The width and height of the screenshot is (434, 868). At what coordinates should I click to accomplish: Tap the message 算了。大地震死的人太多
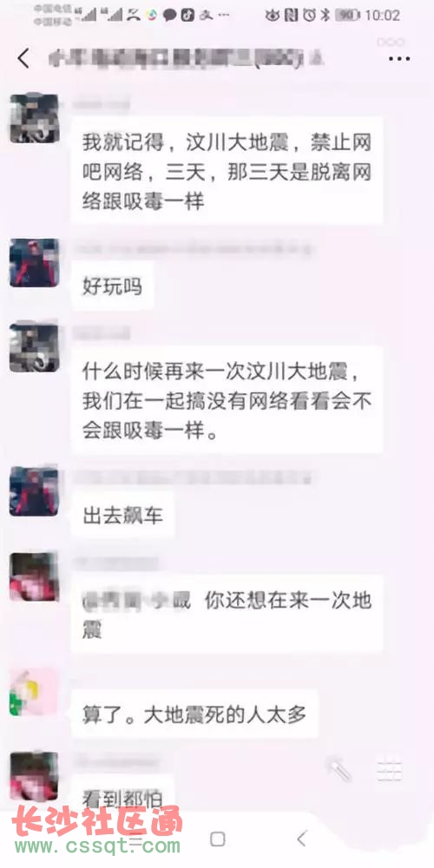click(194, 714)
